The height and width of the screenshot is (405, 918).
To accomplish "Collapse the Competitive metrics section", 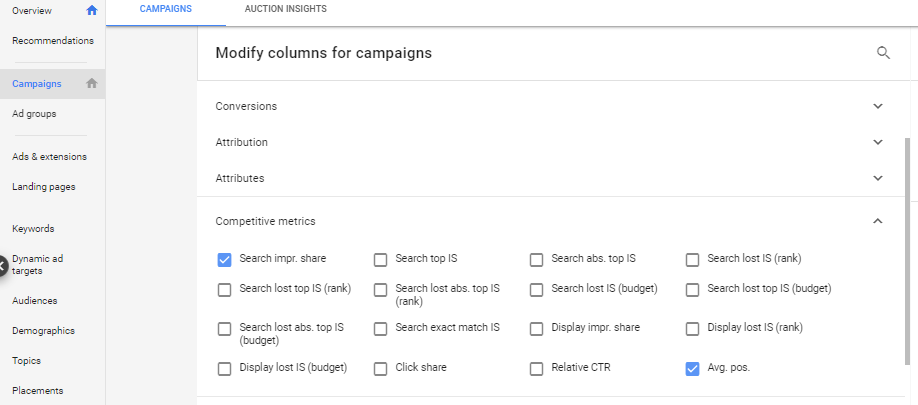I will point(878,221).
